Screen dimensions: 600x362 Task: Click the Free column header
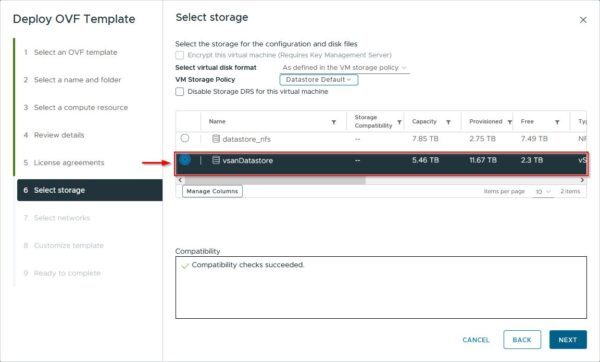(527, 121)
